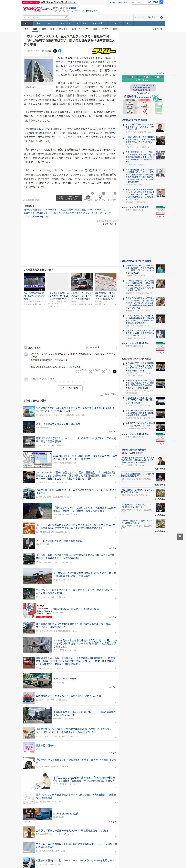Select the エンタメ category
The width and height of the screenshot is (186, 868).
coord(63,29)
